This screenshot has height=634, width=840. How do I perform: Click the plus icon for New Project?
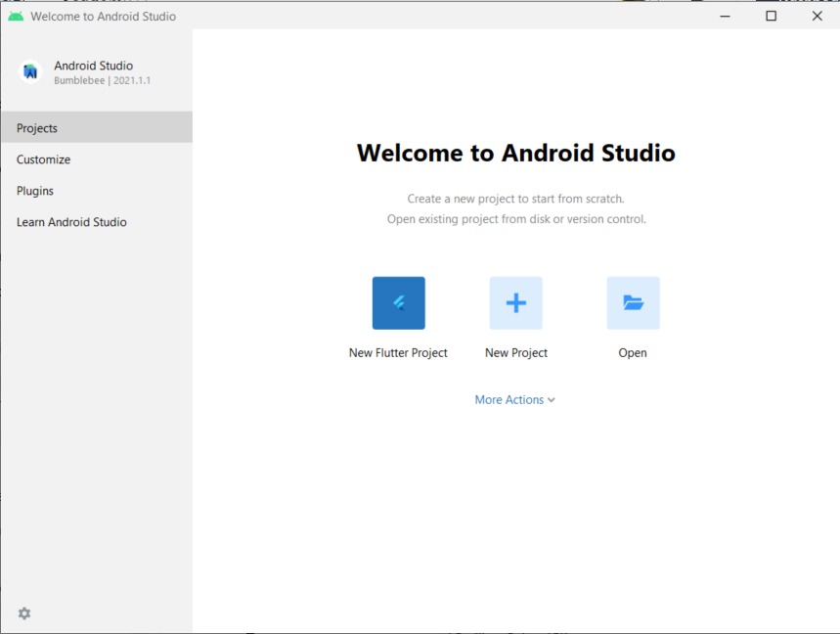516,302
